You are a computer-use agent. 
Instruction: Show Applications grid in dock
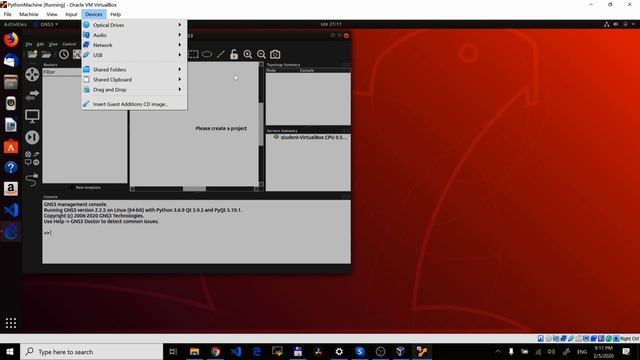11,323
